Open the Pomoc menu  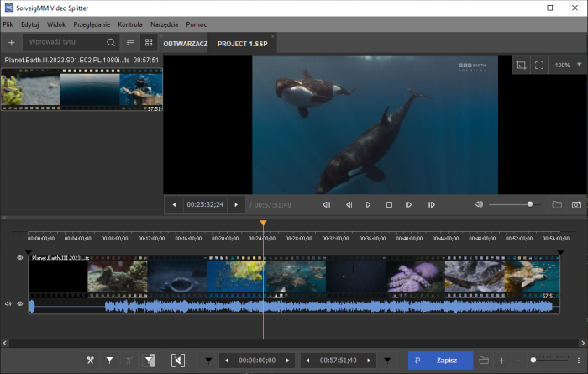tap(196, 24)
